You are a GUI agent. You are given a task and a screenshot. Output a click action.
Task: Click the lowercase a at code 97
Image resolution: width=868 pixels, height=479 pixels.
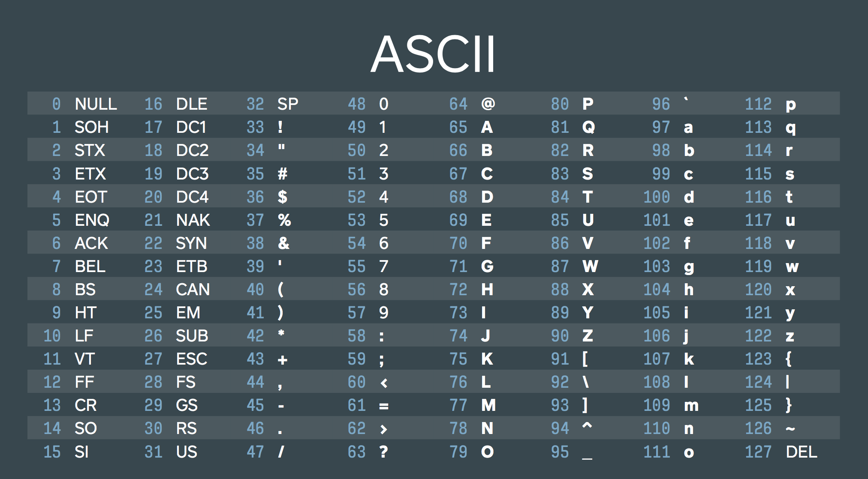coord(688,128)
